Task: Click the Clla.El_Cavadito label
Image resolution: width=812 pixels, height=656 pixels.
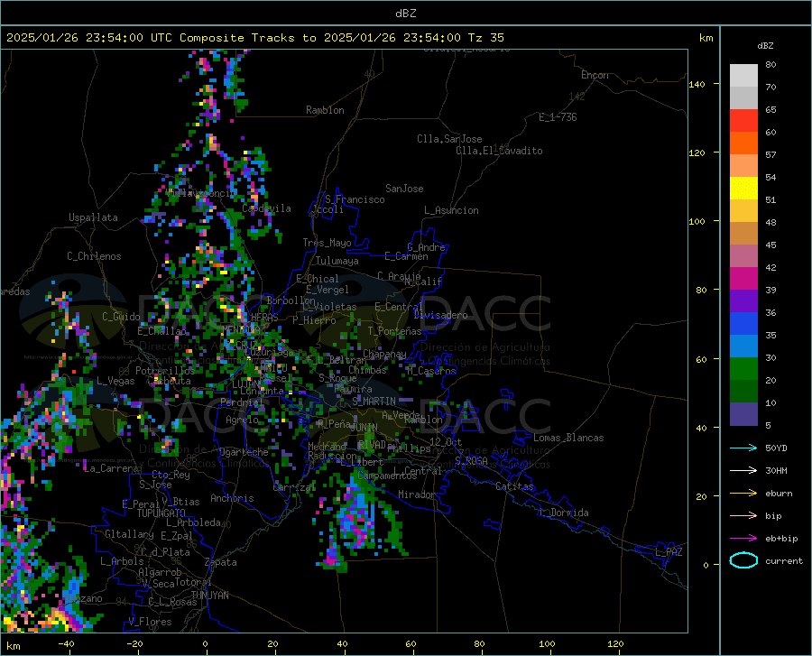Action: coord(499,151)
